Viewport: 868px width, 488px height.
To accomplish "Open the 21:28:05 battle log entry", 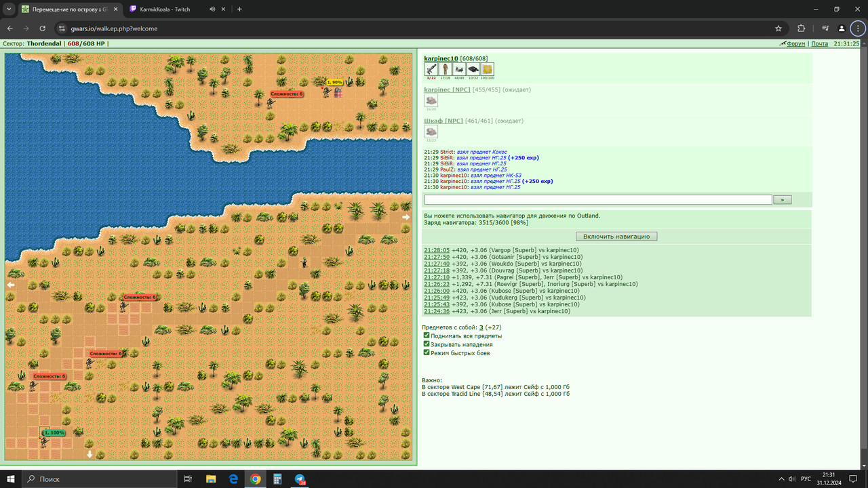I will 437,250.
